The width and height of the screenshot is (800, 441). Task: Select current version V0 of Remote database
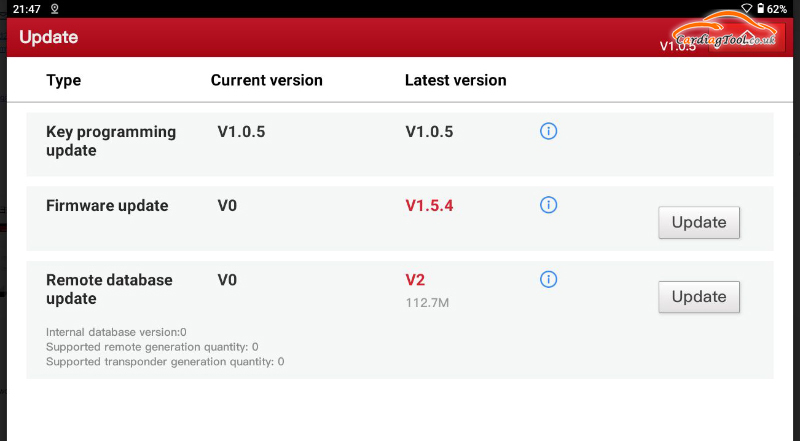click(x=227, y=280)
